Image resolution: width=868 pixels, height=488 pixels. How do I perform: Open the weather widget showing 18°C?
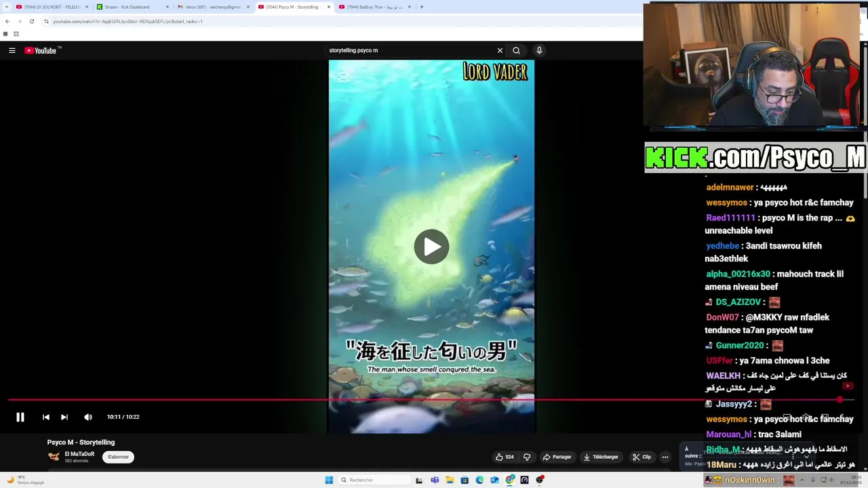tap(24, 480)
